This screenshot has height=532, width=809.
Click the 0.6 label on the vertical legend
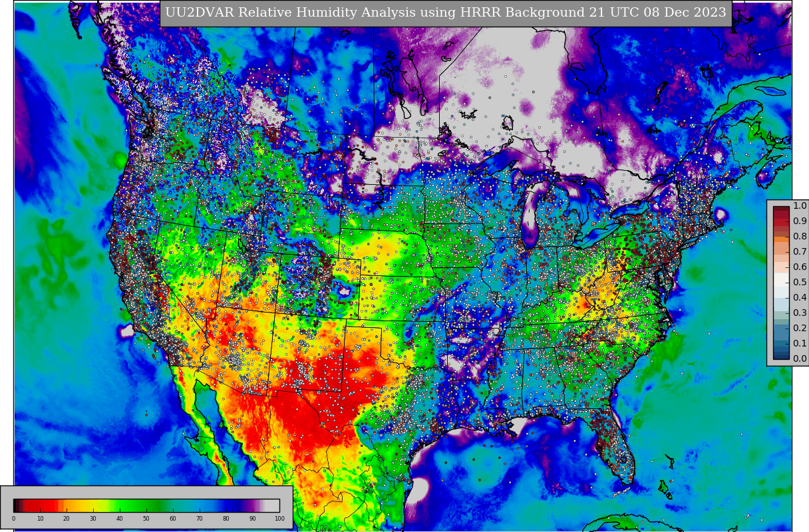tap(800, 267)
